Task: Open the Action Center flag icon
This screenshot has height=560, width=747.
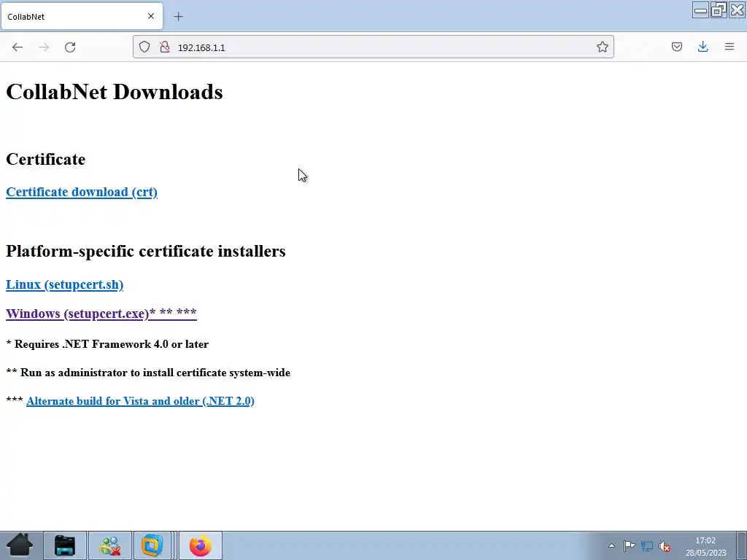Action: [629, 545]
